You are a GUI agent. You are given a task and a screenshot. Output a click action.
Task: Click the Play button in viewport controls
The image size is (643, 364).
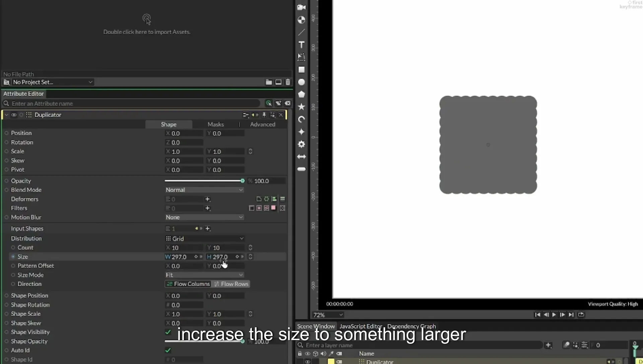[554, 314]
